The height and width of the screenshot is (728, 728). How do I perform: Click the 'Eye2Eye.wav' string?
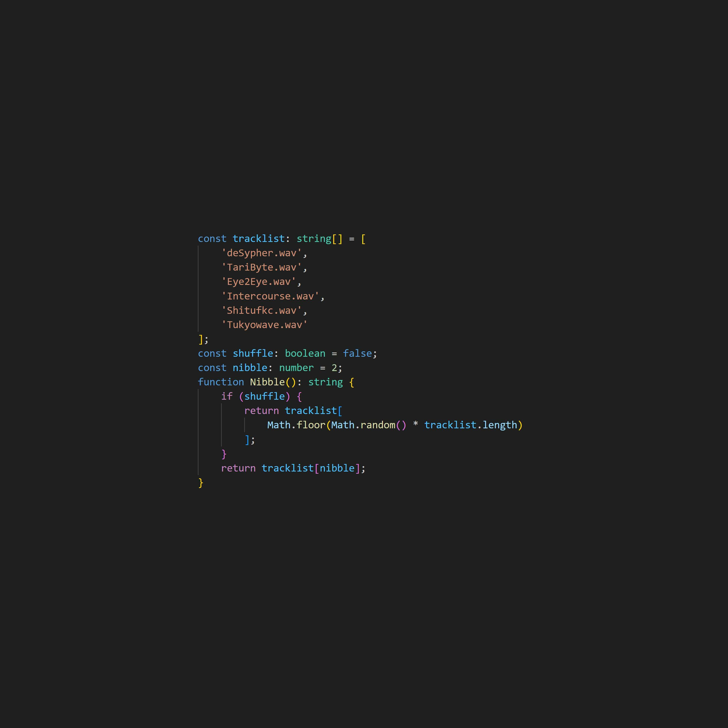[x=258, y=281]
